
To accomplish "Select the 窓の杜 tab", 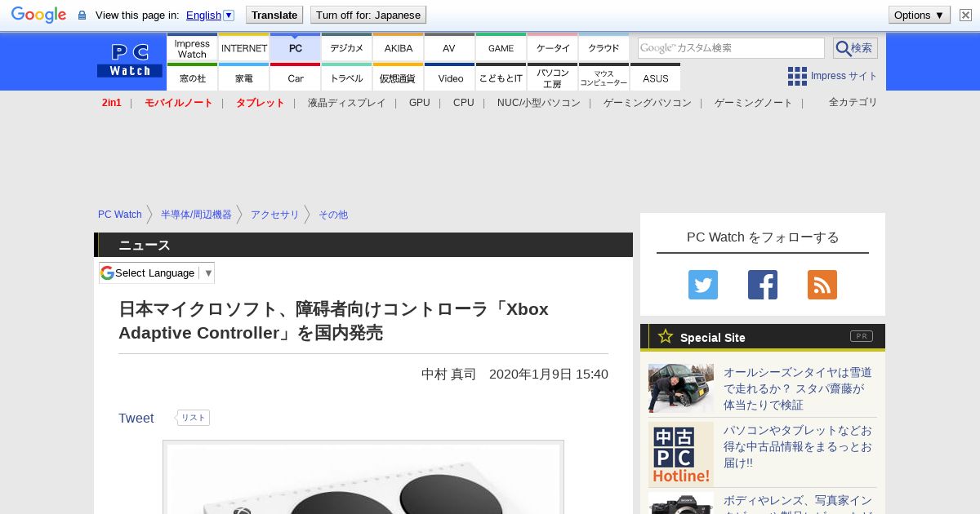I will [192, 78].
